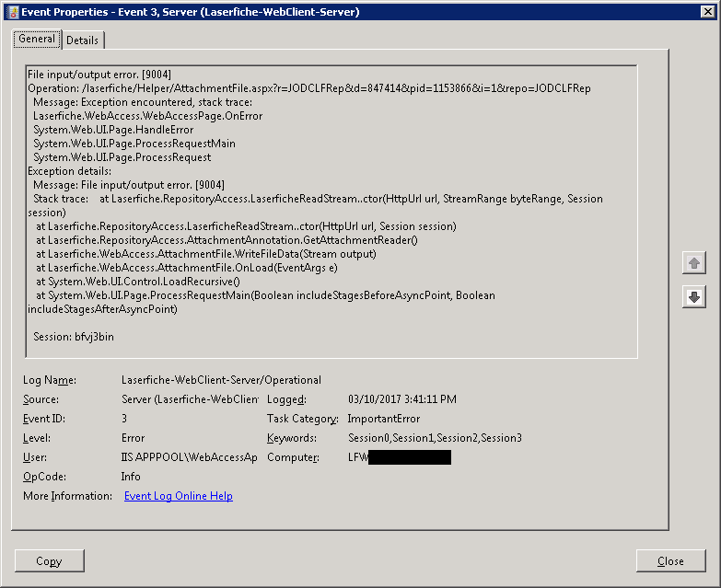Click 'System.Web.UI.Page.HandleError' line
Image resolution: width=721 pixels, height=588 pixels.
pos(113,130)
